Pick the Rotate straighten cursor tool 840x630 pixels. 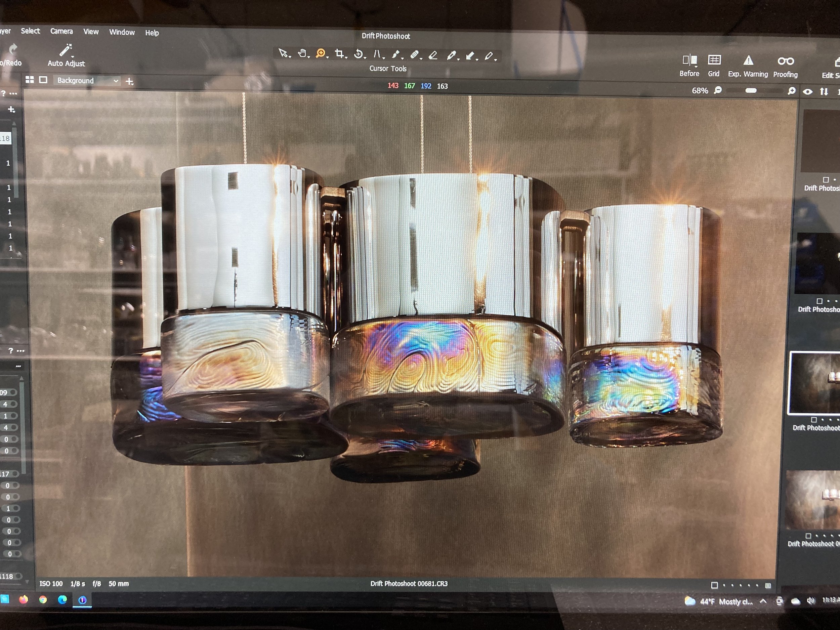(x=358, y=54)
